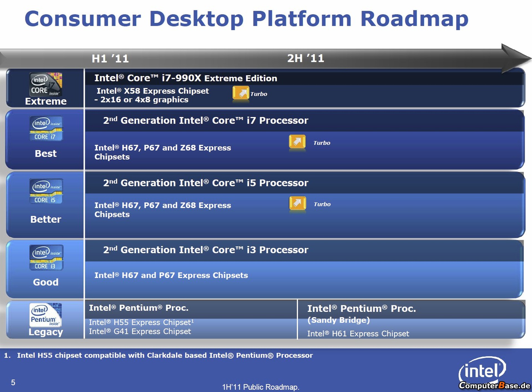Click the "Legacy" tier label
This screenshot has width=532, height=392.
46,332
